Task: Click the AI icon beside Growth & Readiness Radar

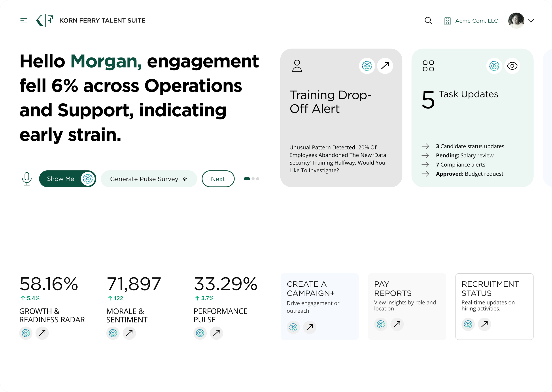Action: pos(26,333)
